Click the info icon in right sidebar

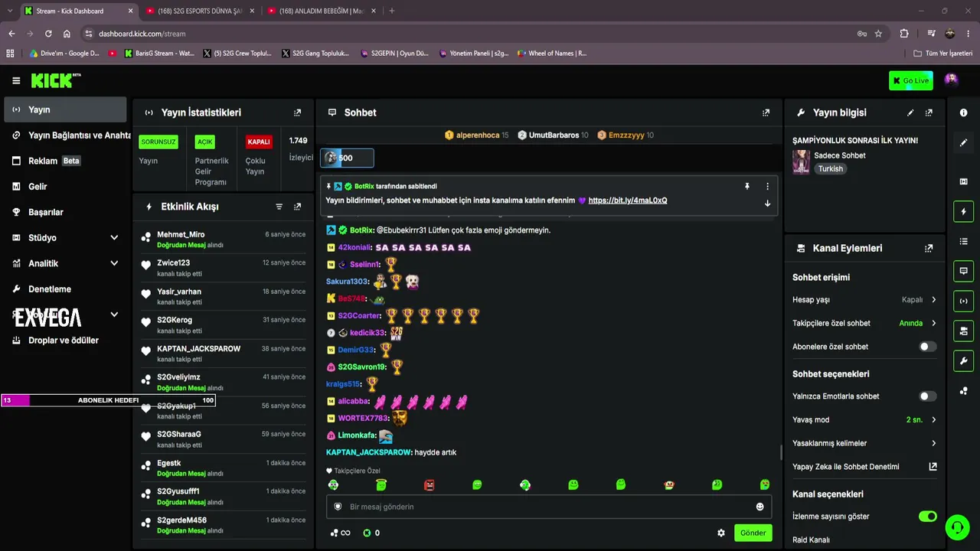point(963,112)
